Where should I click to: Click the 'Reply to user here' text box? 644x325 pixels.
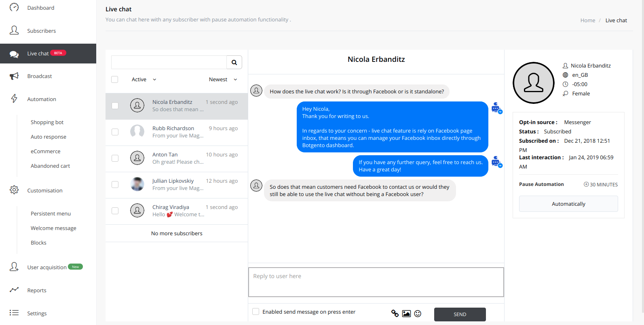pos(376,282)
